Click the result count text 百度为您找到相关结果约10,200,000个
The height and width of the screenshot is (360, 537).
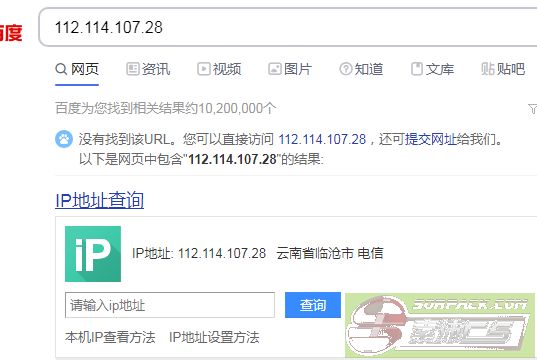coord(165,108)
